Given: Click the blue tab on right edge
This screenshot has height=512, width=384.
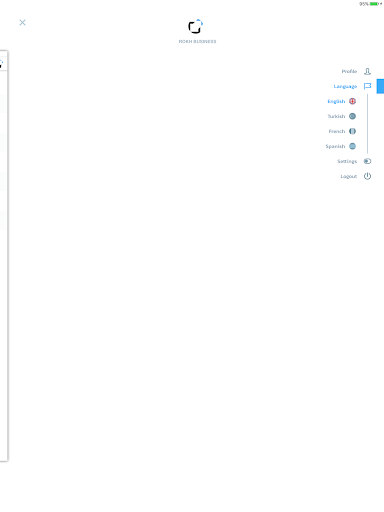Looking at the screenshot, I should (x=380, y=86).
